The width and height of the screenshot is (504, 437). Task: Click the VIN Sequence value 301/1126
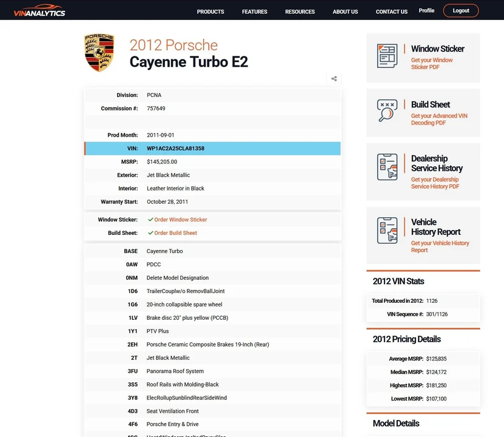[x=437, y=314]
